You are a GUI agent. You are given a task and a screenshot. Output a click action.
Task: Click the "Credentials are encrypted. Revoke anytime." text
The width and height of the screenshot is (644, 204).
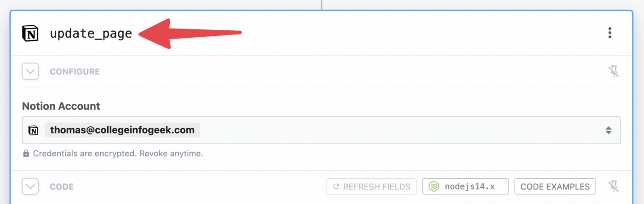tap(118, 153)
